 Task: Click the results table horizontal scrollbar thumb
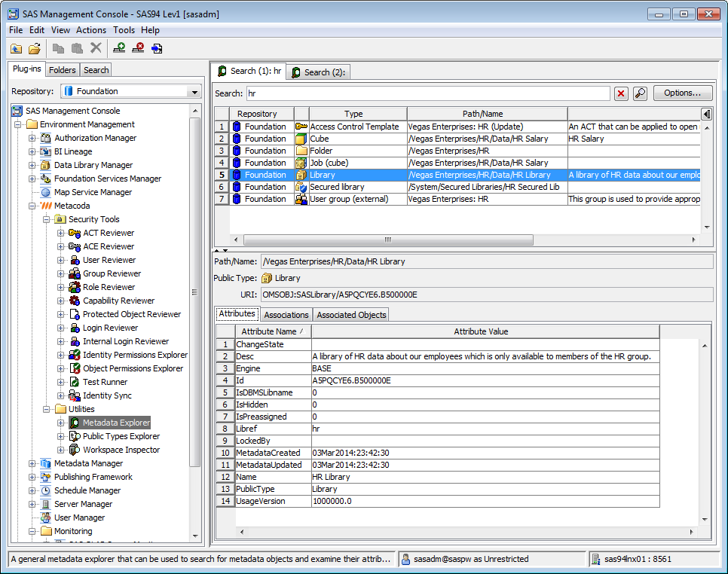point(388,240)
